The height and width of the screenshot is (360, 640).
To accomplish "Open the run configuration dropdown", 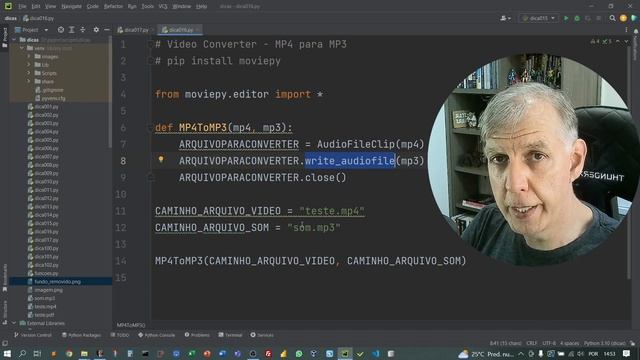I will click(x=538, y=18).
